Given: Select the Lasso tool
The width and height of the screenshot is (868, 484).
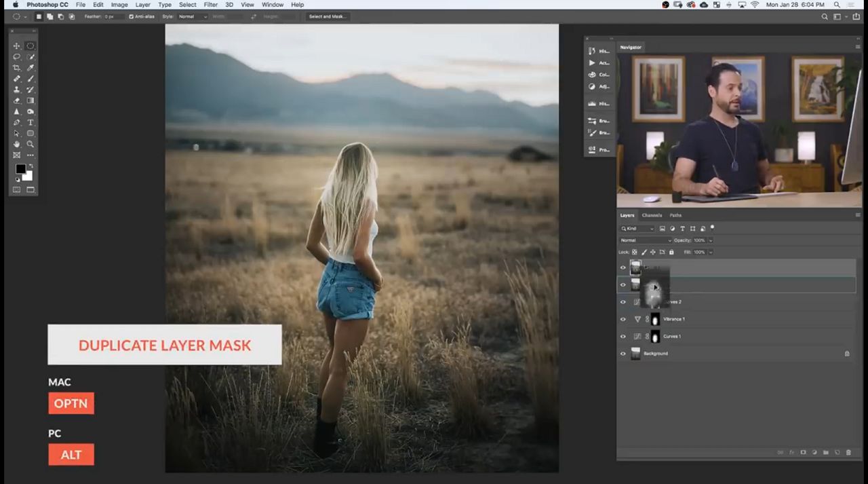Looking at the screenshot, I should tap(17, 57).
